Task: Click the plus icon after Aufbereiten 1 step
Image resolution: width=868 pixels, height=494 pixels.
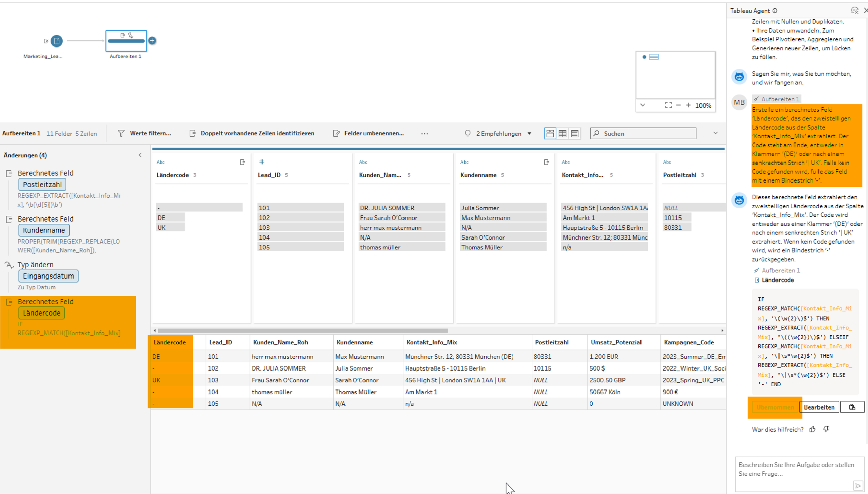Action: click(x=152, y=41)
